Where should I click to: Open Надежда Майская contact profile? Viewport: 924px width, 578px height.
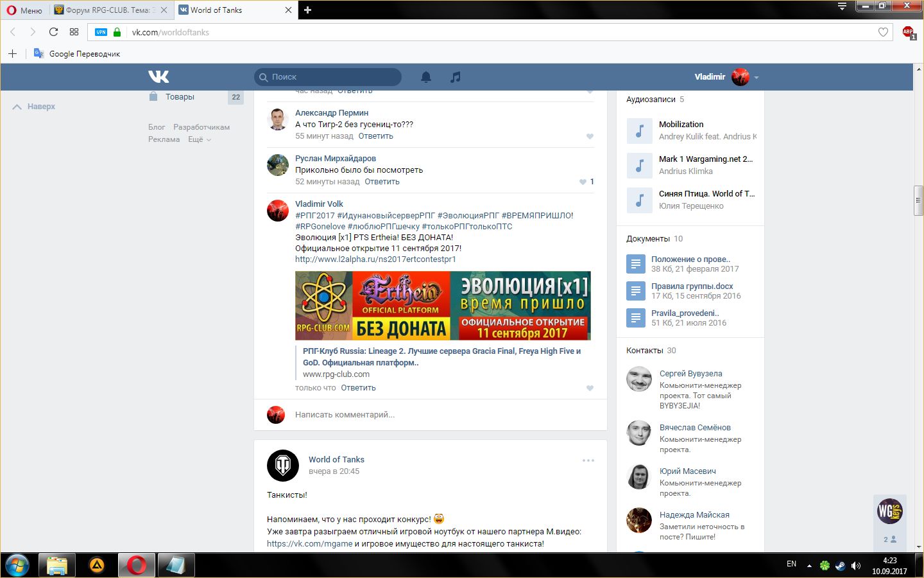[x=694, y=515]
